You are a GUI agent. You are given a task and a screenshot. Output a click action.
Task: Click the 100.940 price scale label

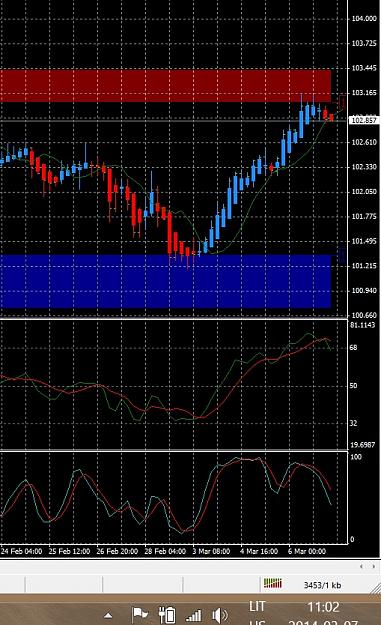click(364, 290)
